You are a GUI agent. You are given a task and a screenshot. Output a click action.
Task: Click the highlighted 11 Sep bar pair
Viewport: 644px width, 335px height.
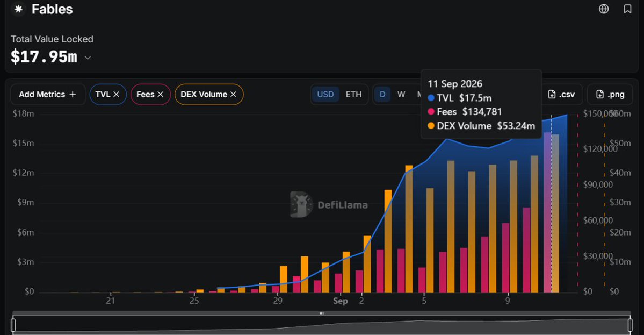tap(551, 212)
